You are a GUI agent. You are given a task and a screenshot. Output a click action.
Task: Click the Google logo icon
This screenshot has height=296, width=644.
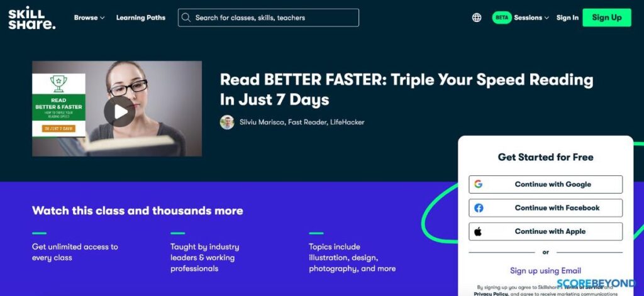tap(478, 184)
